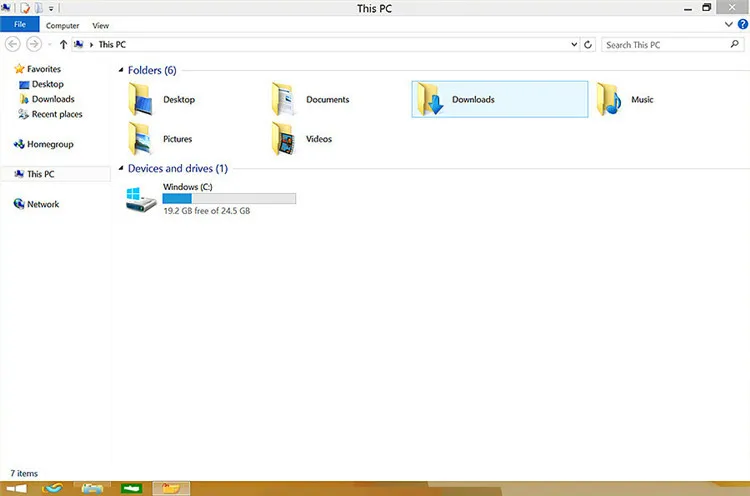This screenshot has height=496, width=750.
Task: Refresh This PC with the refresh button
Action: pos(588,44)
